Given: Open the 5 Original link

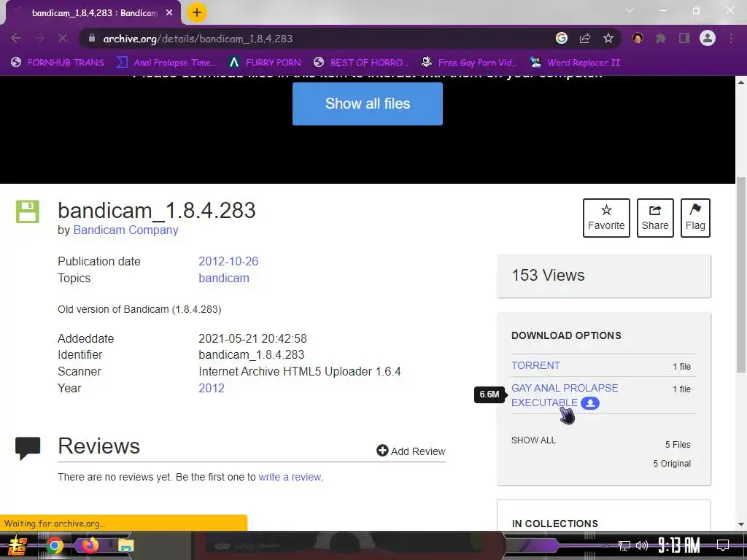Looking at the screenshot, I should pos(672,463).
